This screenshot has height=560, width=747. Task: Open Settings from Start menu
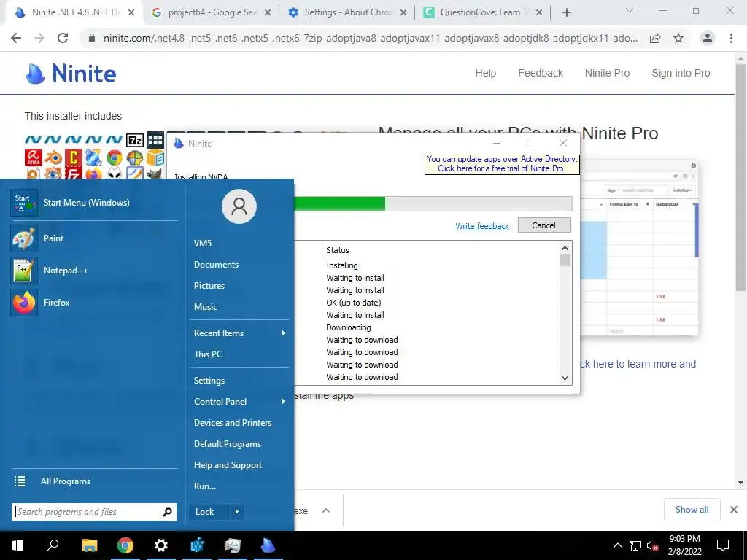point(209,380)
